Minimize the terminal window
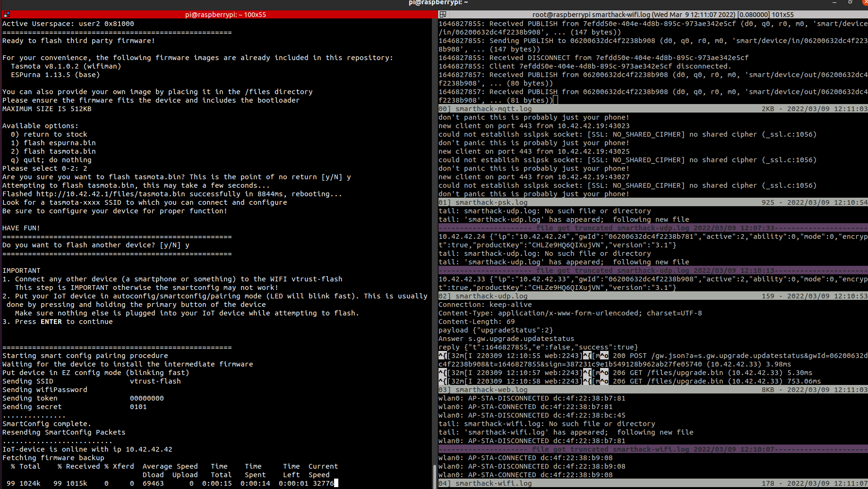868x489 pixels. [x=834, y=3]
